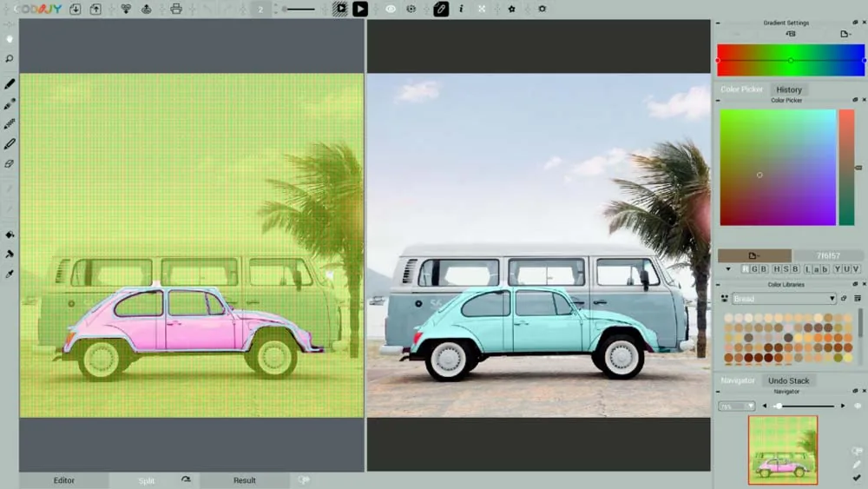
Task: Expand the arrow below the color preview
Action: [x=728, y=269]
